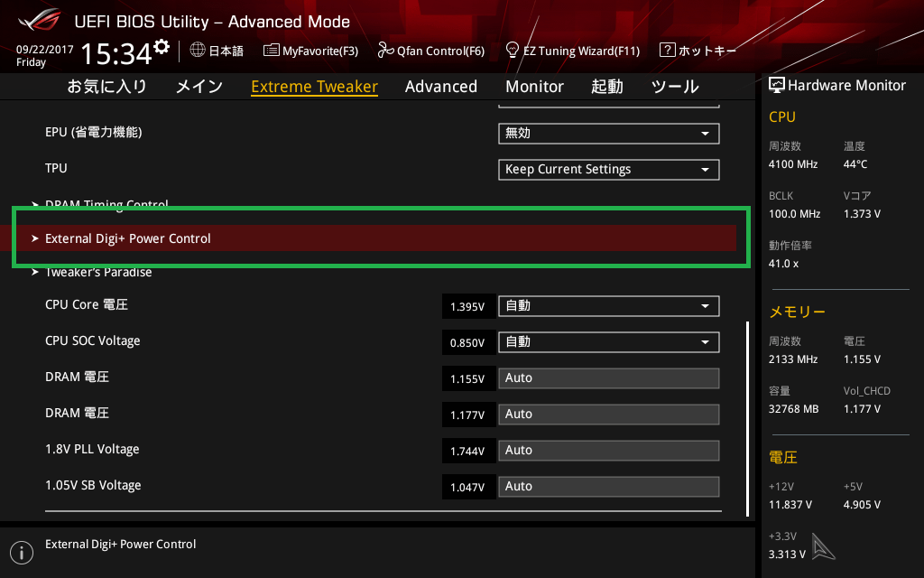Click the info icon beside the help text
Image resolution: width=924 pixels, height=578 pixels.
coord(22,553)
